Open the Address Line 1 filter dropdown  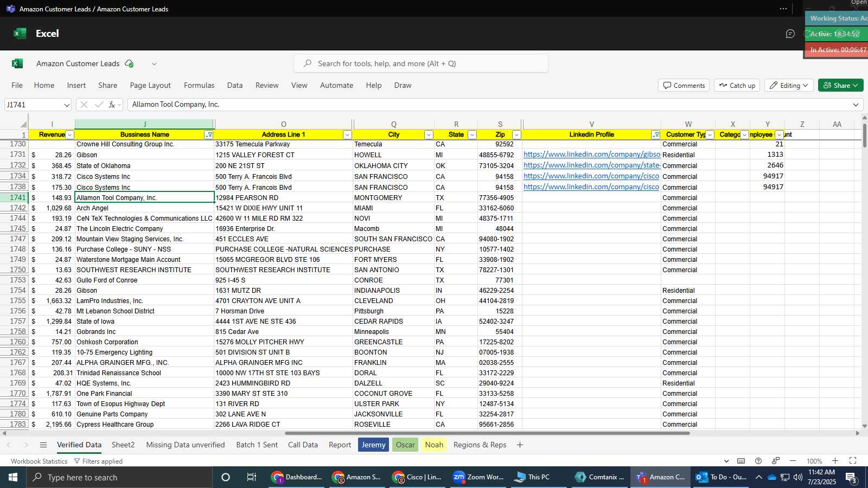tap(347, 135)
